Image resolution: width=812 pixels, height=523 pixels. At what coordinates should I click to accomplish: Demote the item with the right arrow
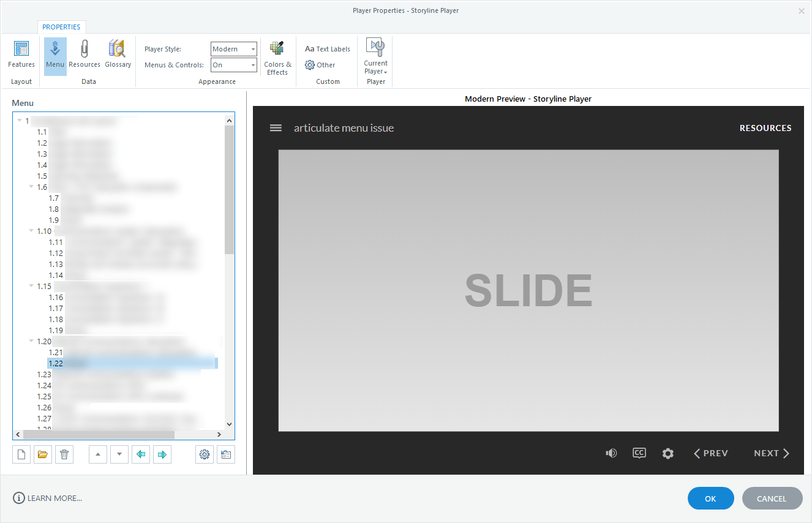162,454
